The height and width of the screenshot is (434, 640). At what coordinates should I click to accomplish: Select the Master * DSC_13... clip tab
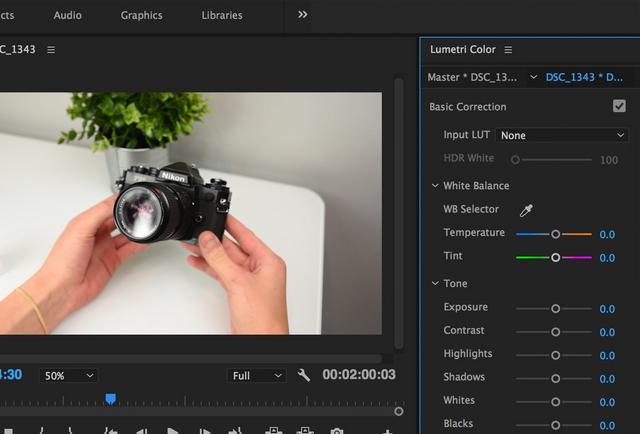click(x=472, y=77)
